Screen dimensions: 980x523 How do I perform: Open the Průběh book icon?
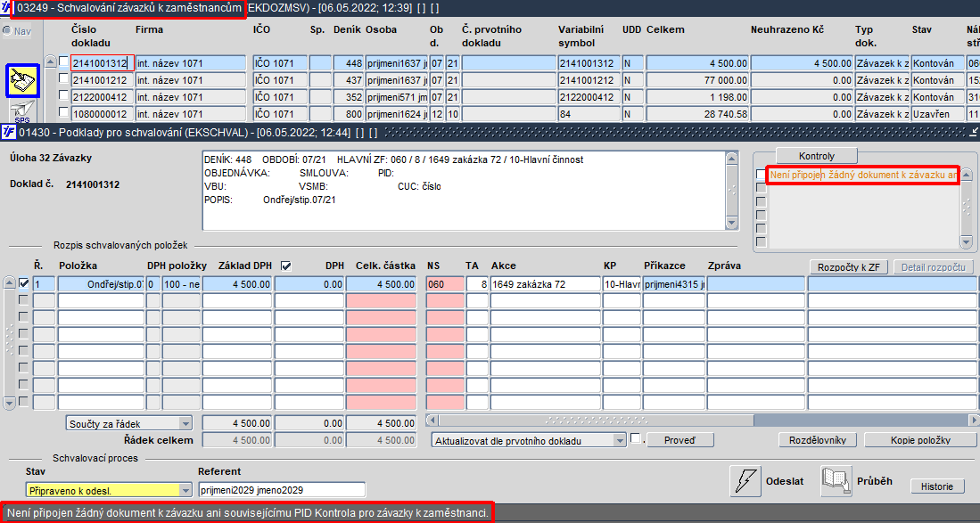(x=836, y=481)
